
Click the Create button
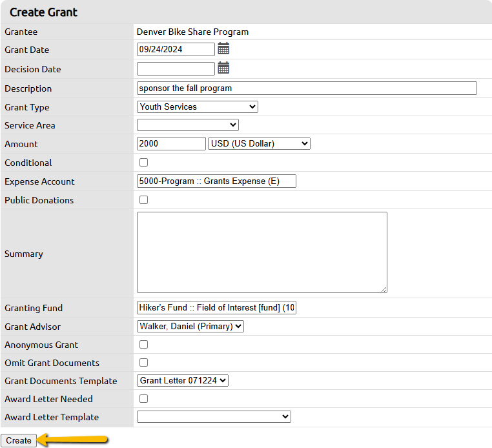point(19,440)
